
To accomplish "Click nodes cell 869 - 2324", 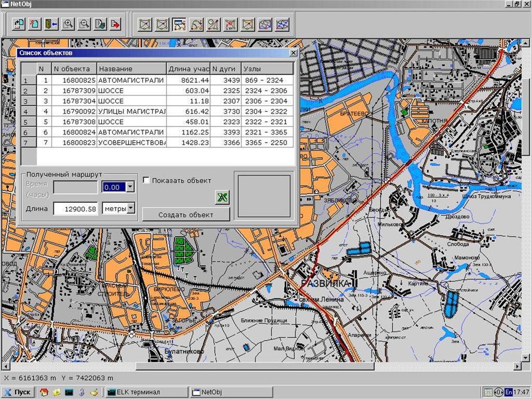I will click(268, 80).
